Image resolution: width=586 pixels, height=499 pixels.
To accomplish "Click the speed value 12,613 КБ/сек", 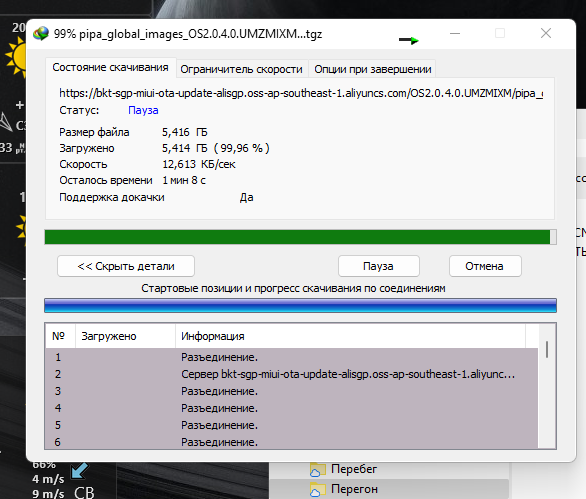I will tap(199, 164).
